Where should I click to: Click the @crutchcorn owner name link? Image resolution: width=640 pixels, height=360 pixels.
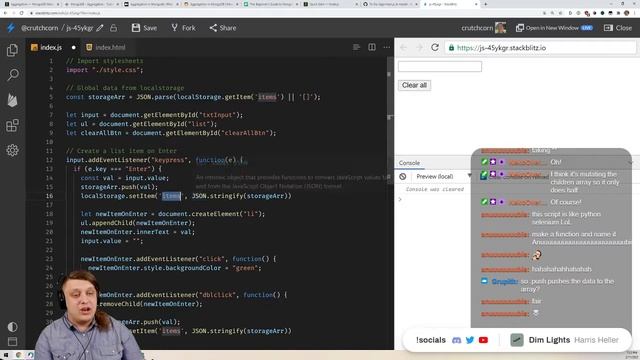[x=40, y=28]
